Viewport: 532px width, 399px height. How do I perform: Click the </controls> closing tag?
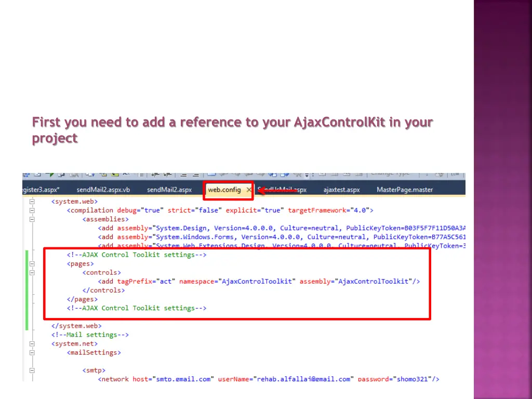tap(103, 290)
